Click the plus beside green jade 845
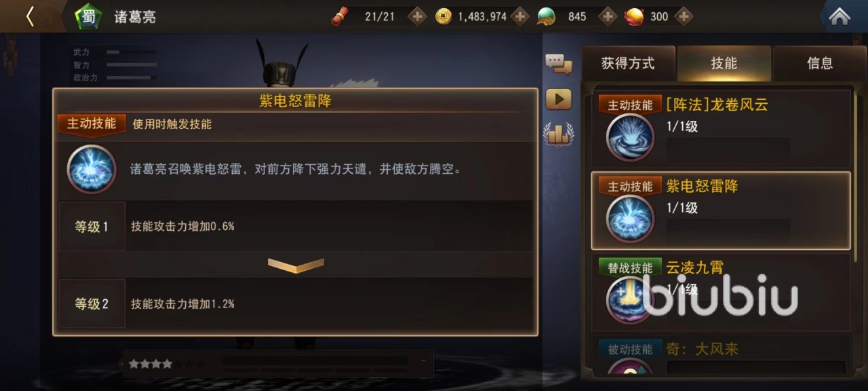The image size is (868, 391). tap(608, 16)
